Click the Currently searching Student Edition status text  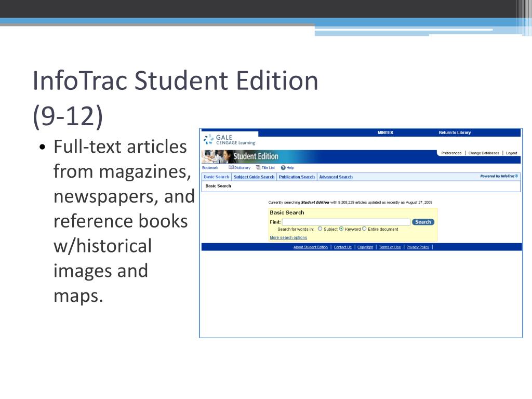point(350,202)
